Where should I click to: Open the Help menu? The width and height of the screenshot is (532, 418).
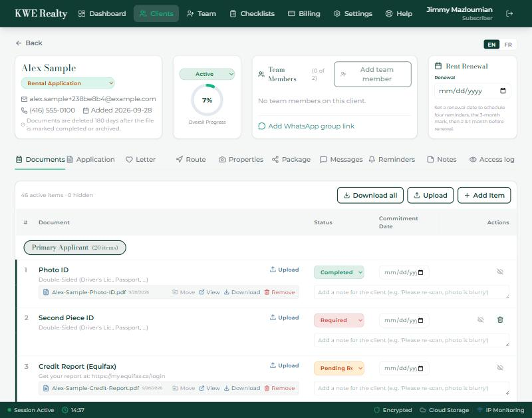coord(399,13)
